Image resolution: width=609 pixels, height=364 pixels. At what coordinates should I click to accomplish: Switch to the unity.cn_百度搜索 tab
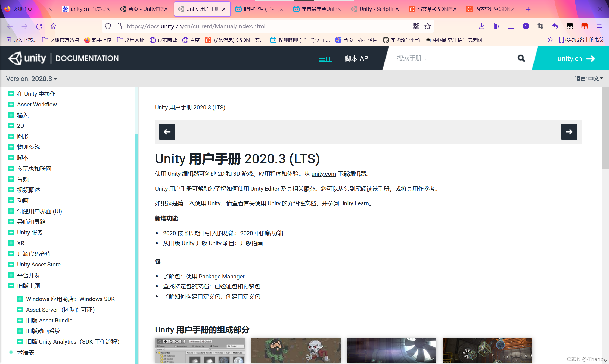86,9
